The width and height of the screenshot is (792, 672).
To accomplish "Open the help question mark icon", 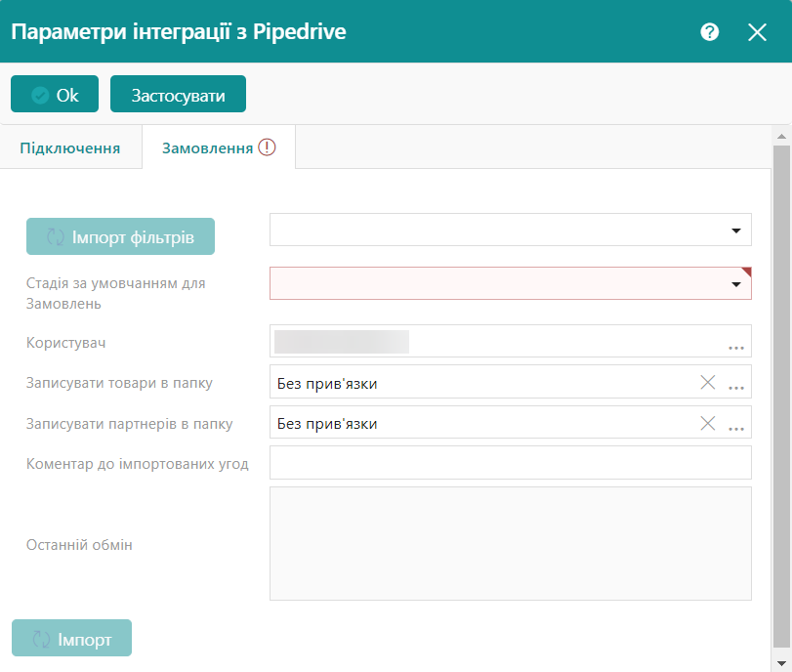I will point(709,32).
